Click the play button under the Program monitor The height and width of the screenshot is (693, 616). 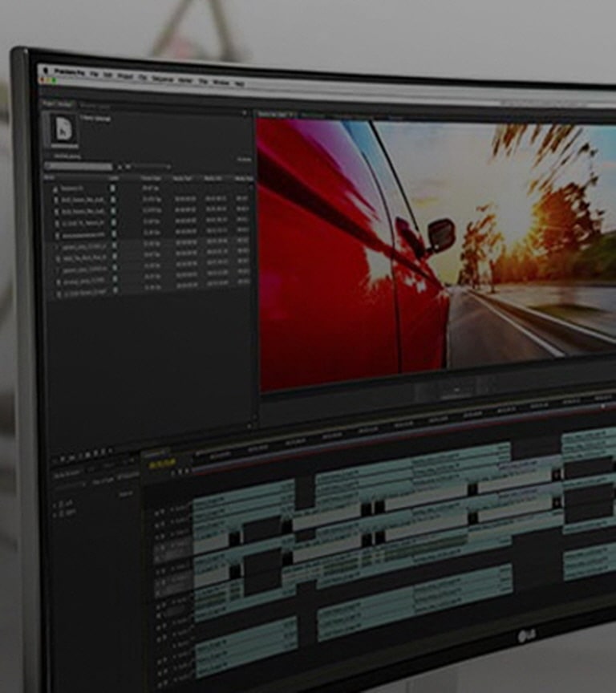456,389
